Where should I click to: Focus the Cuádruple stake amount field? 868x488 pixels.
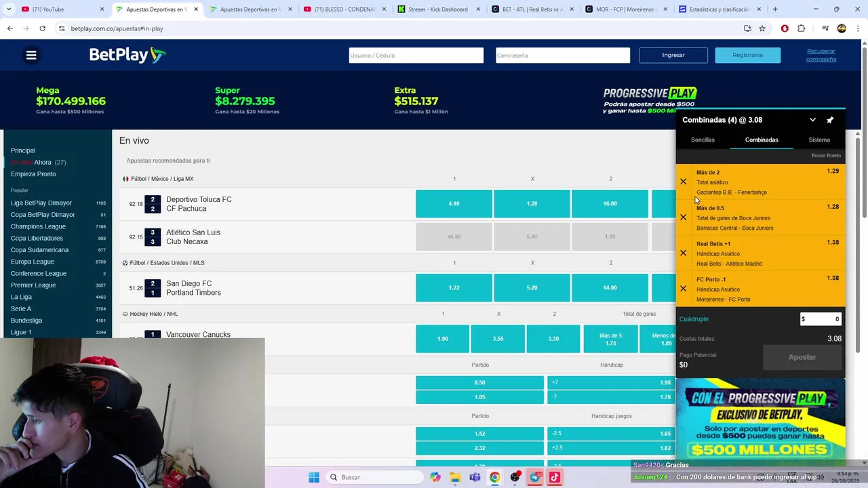pos(821,319)
